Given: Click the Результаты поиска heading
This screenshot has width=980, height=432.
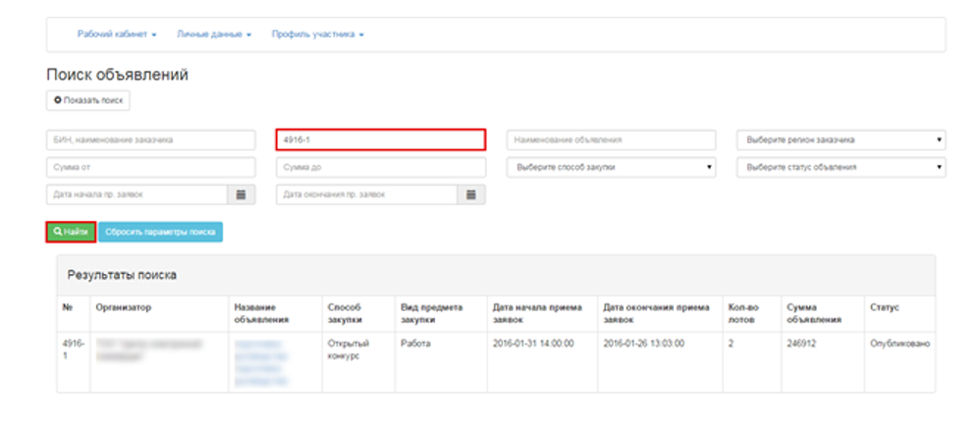Looking at the screenshot, I should click(122, 275).
